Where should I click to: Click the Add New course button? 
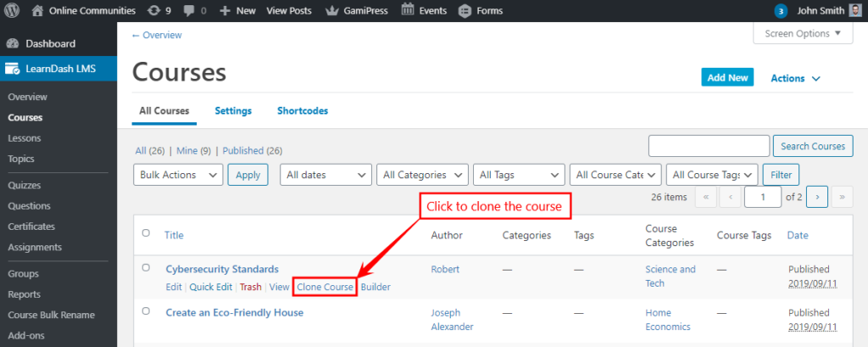(x=727, y=77)
